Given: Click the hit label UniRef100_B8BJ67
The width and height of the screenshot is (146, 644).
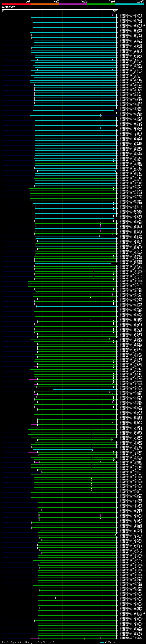Looking at the screenshot, I should pos(131,422).
